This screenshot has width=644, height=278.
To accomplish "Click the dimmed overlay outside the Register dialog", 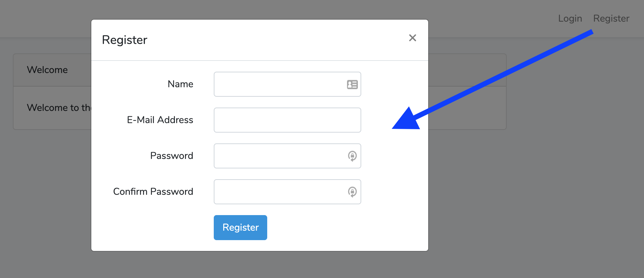I will [541, 203].
